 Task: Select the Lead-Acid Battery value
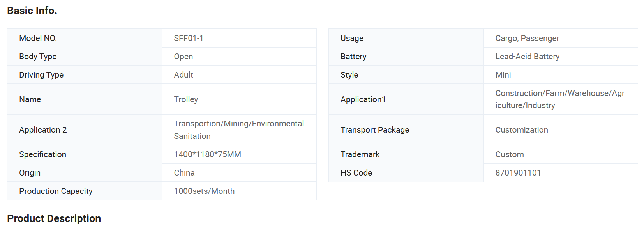[527, 57]
